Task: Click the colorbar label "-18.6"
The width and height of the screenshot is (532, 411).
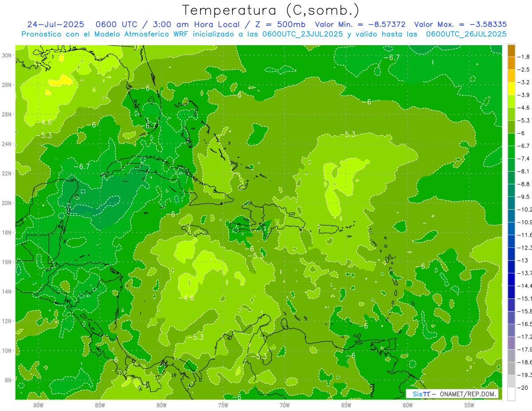Action: tap(525, 362)
